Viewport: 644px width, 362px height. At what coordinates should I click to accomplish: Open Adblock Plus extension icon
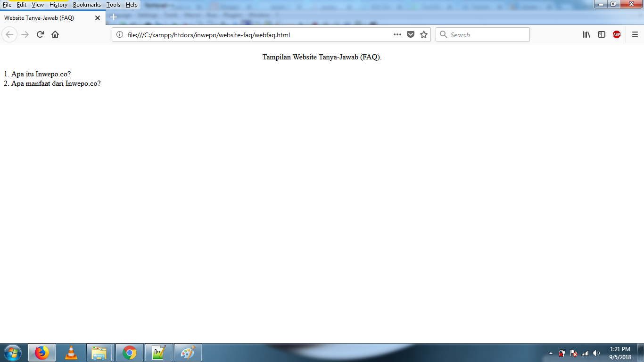pyautogui.click(x=617, y=34)
